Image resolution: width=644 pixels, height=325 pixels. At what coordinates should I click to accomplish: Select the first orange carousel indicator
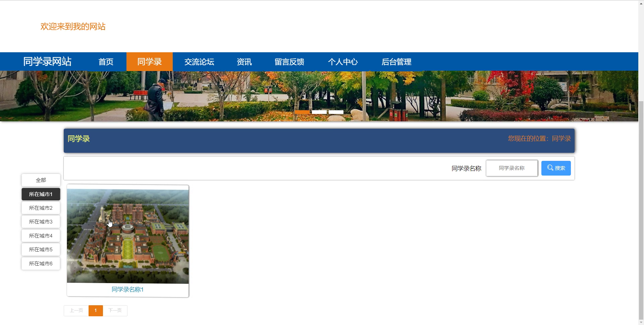pyautogui.click(x=302, y=112)
